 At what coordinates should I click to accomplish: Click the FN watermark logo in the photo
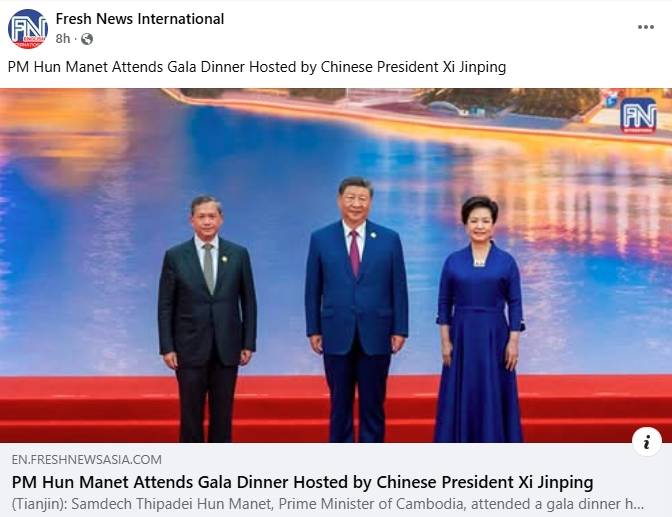[x=638, y=116]
